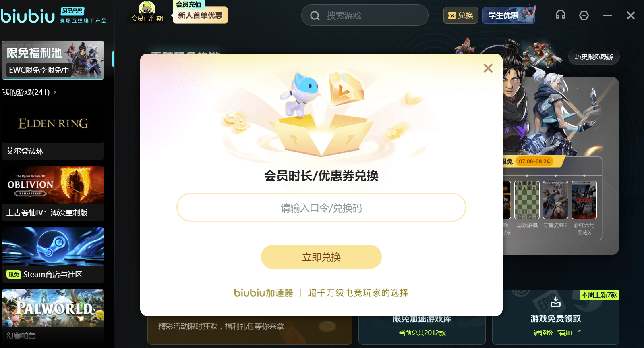Open the 限免福利池 banner
This screenshot has width=644, height=348.
[53, 60]
